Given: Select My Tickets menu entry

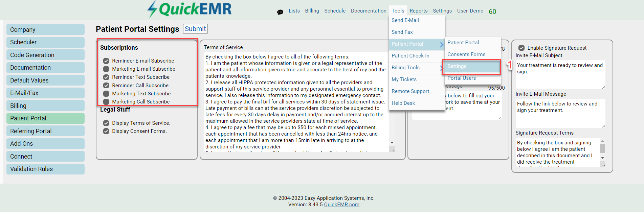Looking at the screenshot, I should (x=417, y=79).
